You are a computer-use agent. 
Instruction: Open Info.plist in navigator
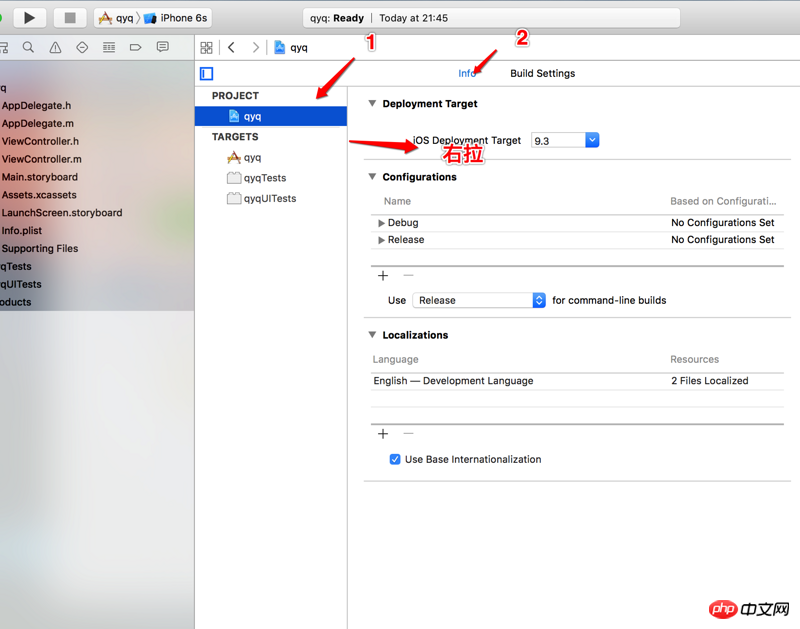[x=21, y=231]
